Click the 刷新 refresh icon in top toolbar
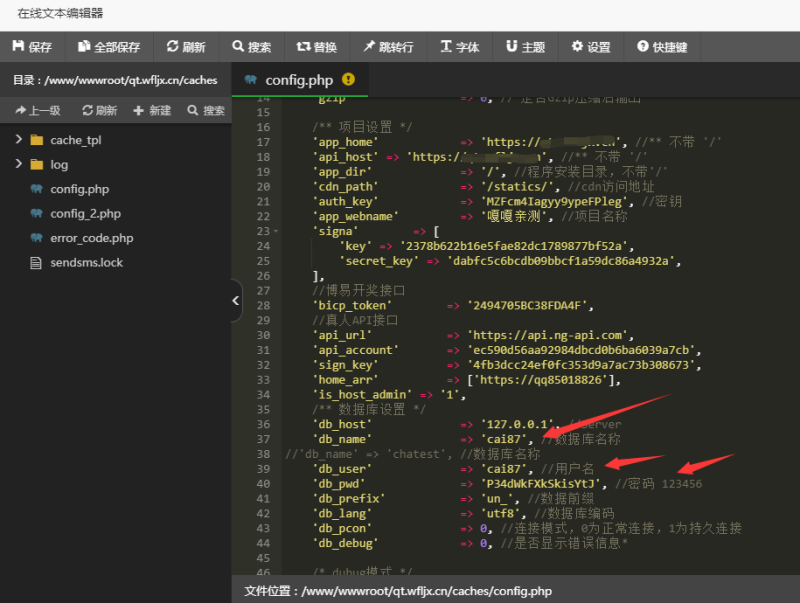This screenshot has height=603, width=800. (186, 47)
